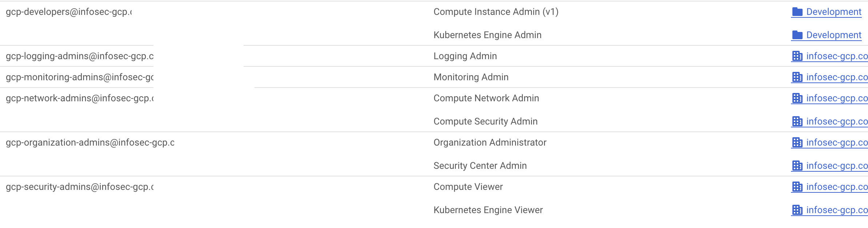Open the infosec-gcp.co link for Kubernetes Engine Viewer
Screen dimensions: 868x228
(x=836, y=209)
